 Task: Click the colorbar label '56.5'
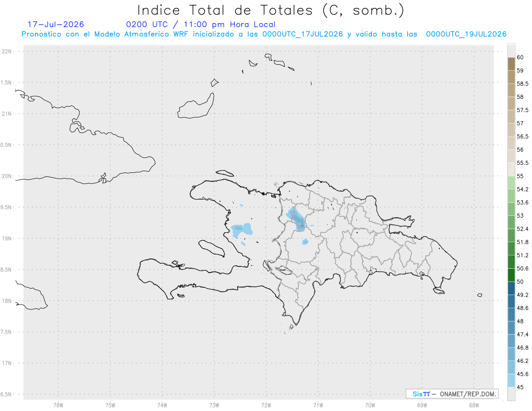(523, 137)
